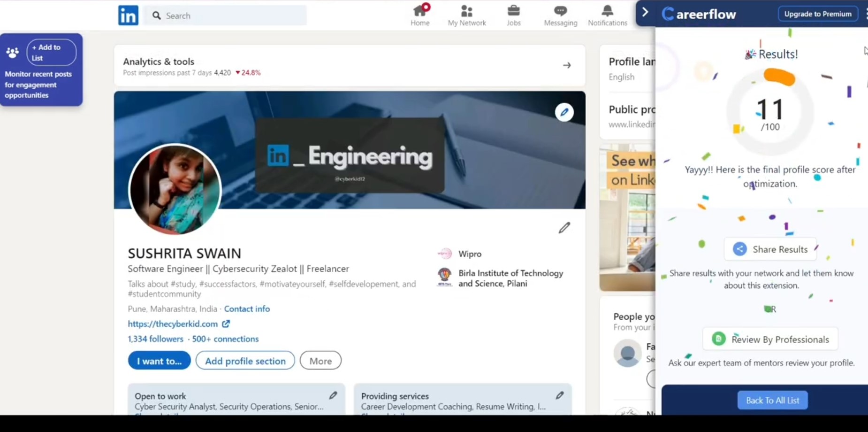Collapse the Careerflow panel with the chevron

pos(645,12)
